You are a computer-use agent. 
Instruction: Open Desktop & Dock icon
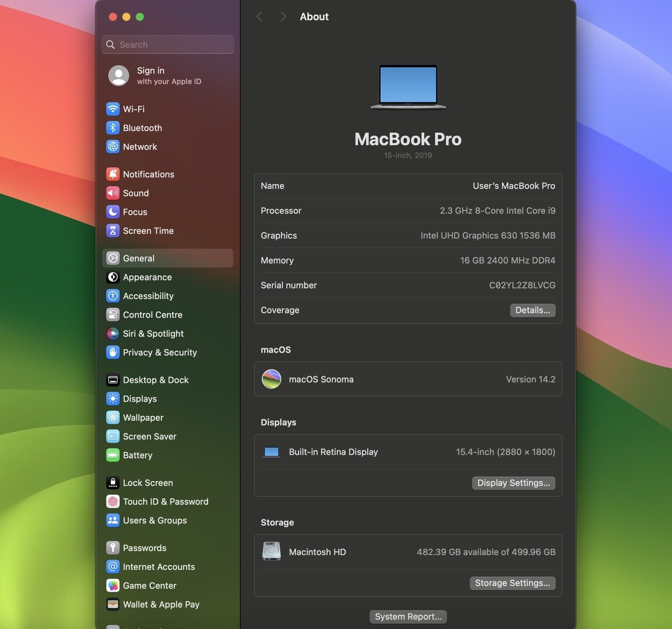(113, 380)
